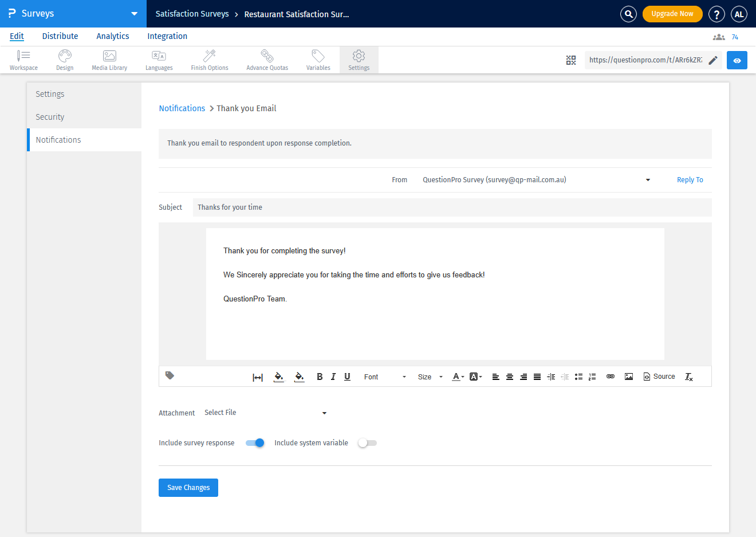Open the insert image tool in the editor

[x=629, y=377]
